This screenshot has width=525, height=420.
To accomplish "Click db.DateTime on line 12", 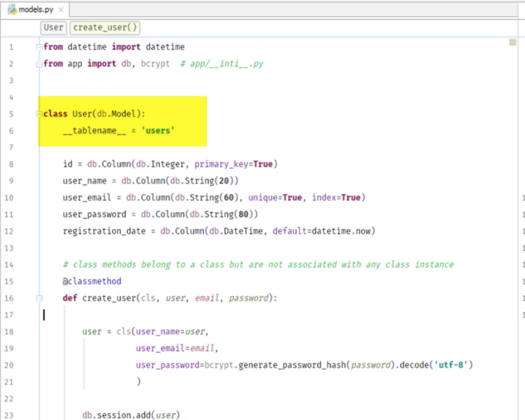I will coord(236,231).
